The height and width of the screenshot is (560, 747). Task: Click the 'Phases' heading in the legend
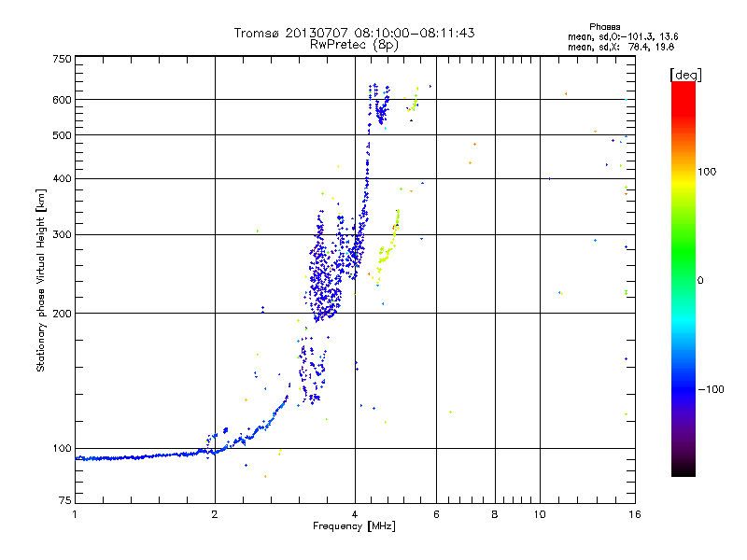tap(604, 27)
